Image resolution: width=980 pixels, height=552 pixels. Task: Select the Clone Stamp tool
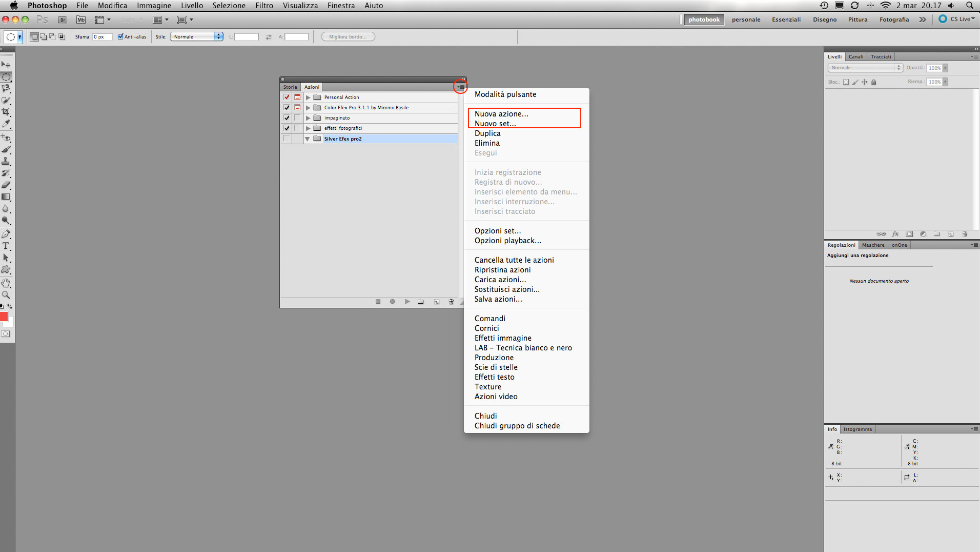click(6, 161)
